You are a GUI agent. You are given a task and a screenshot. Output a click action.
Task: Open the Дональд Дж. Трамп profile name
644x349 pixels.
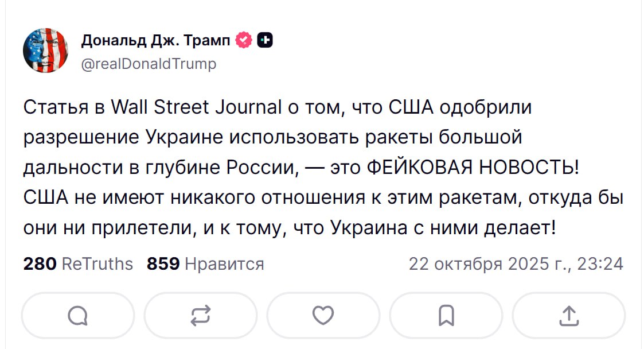pos(155,40)
